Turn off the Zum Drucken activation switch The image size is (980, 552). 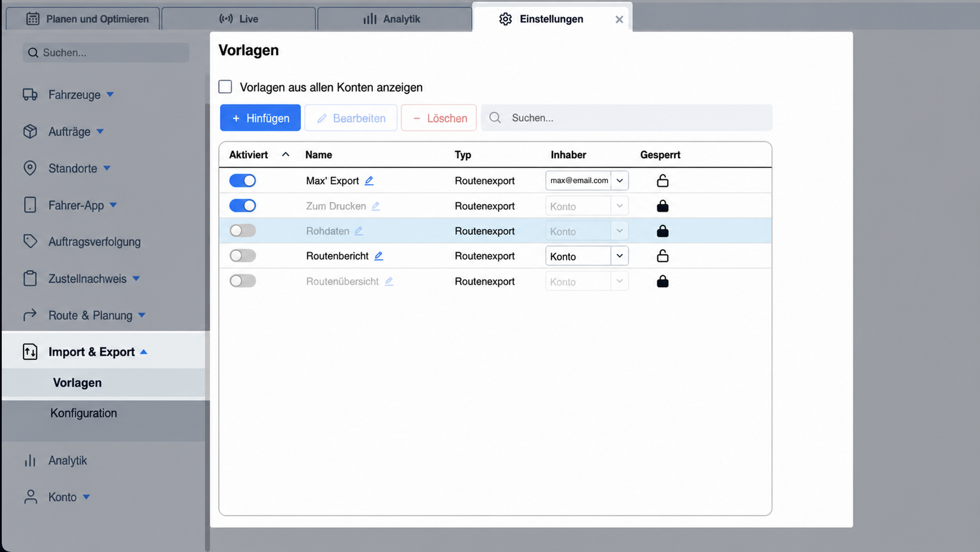243,205
